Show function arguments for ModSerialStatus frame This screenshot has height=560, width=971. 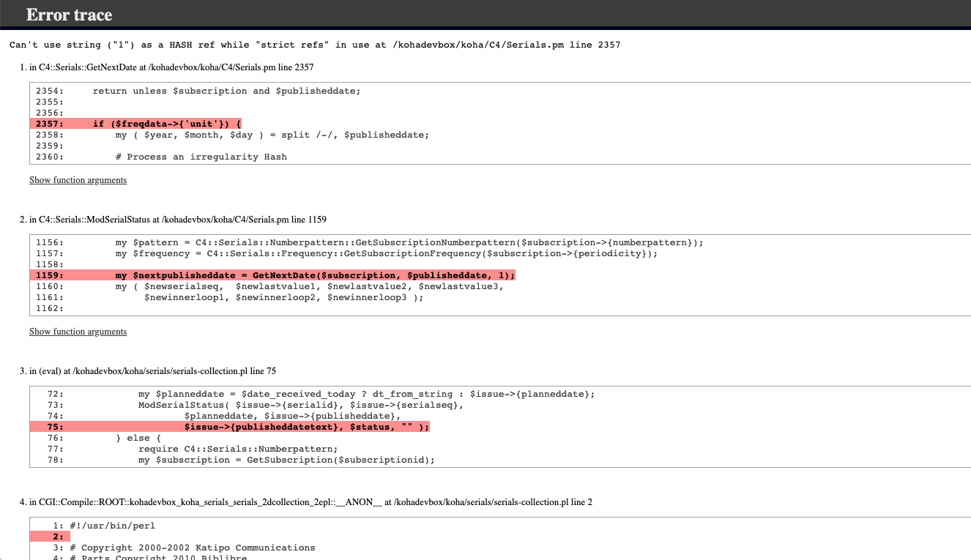coord(78,332)
